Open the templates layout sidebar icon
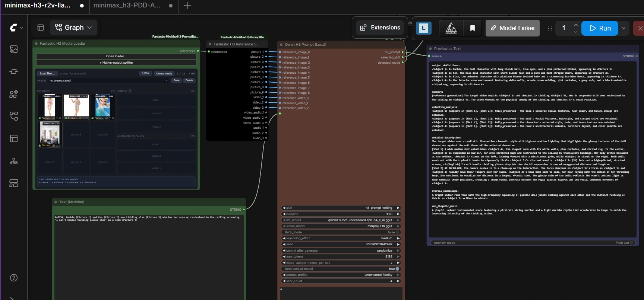This screenshot has height=300, width=644. pyautogui.click(x=14, y=138)
